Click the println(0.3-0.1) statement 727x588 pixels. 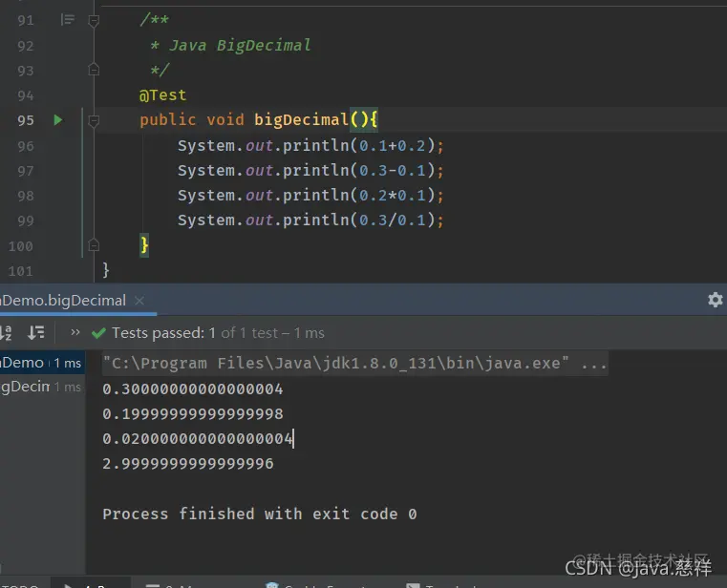point(310,171)
